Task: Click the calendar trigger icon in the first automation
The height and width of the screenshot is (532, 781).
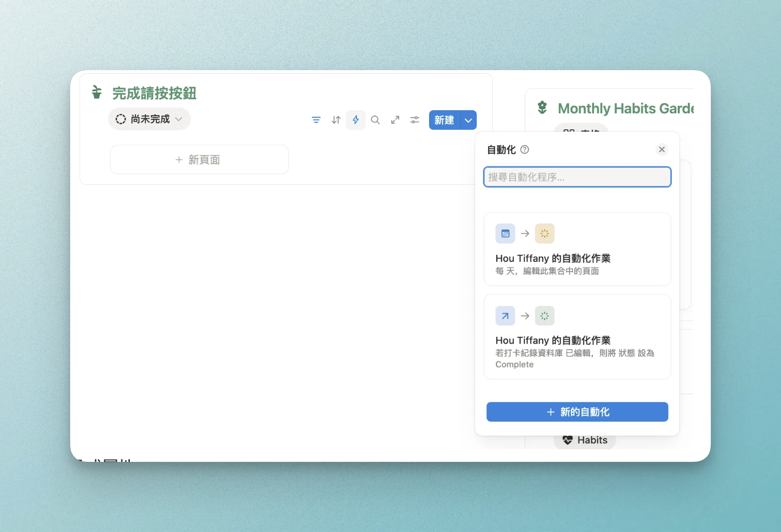Action: 505,234
